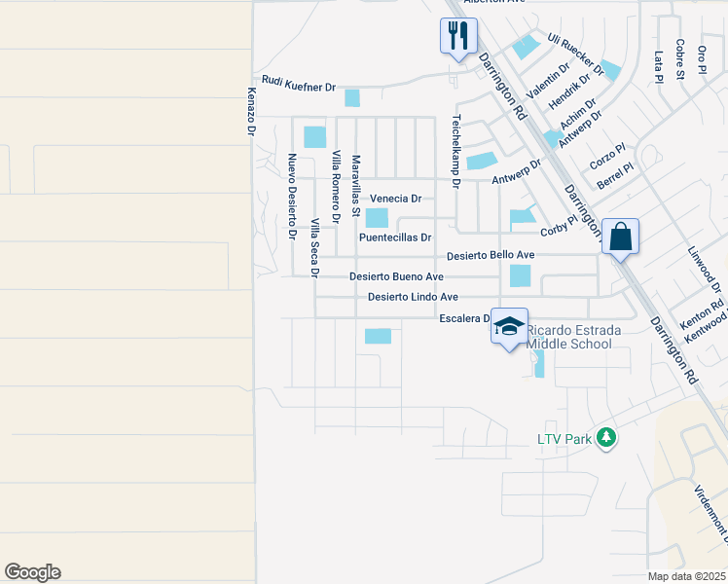Select the blue pond above Puentecillas Dr

(376, 218)
